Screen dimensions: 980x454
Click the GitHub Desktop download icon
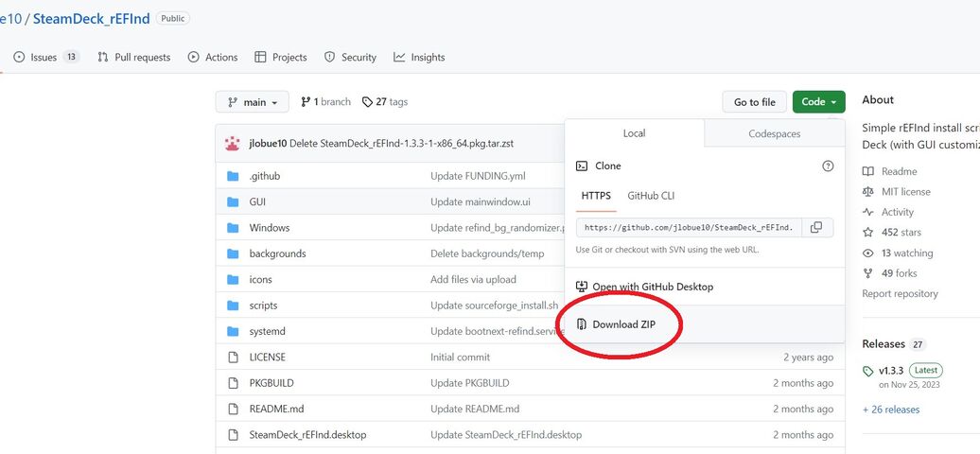pos(581,287)
